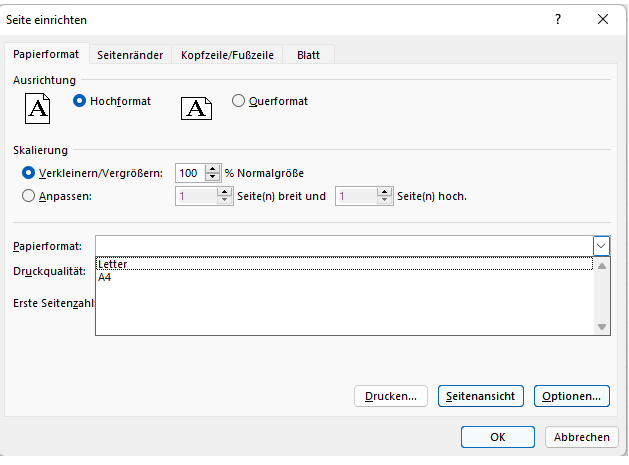Click the landscape page orientation icon
The height and width of the screenshot is (465, 629).
196,108
